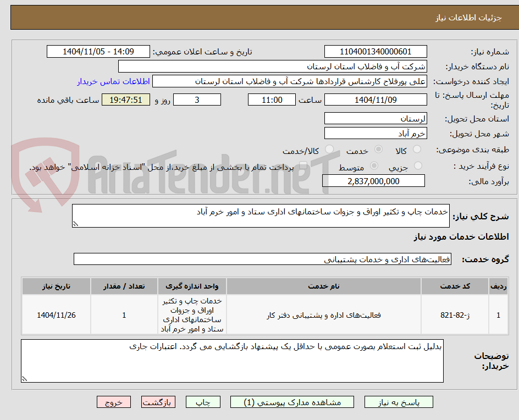Click the general need description text area

[261, 216]
